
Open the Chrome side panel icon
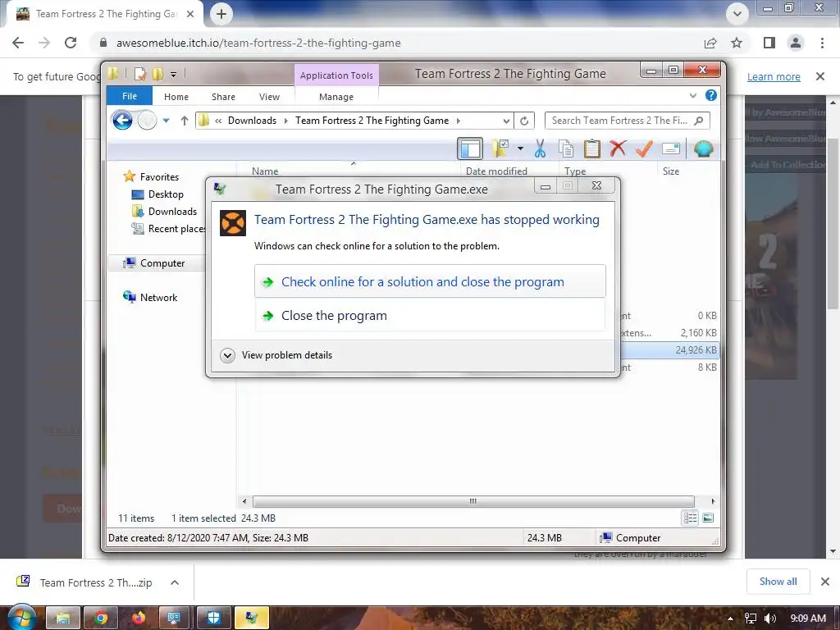point(769,43)
